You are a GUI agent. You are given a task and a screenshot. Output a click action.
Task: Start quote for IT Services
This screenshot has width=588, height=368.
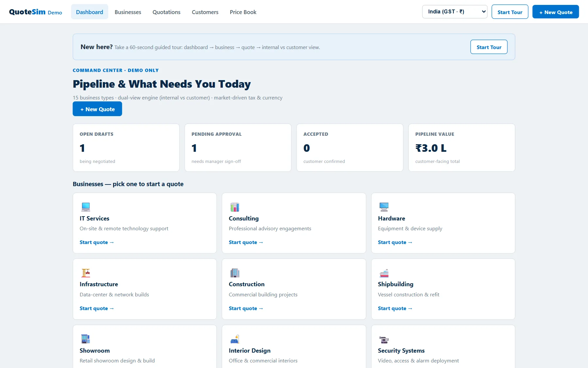pos(97,242)
